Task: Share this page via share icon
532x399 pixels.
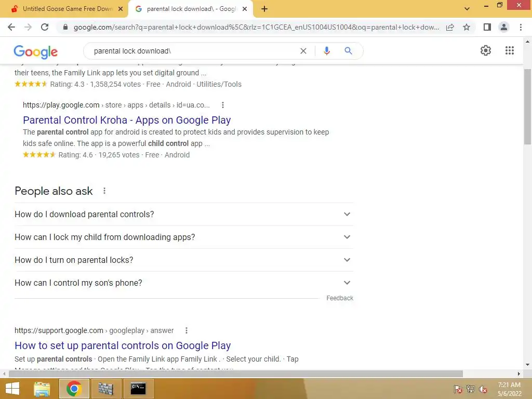Action: (x=450, y=27)
